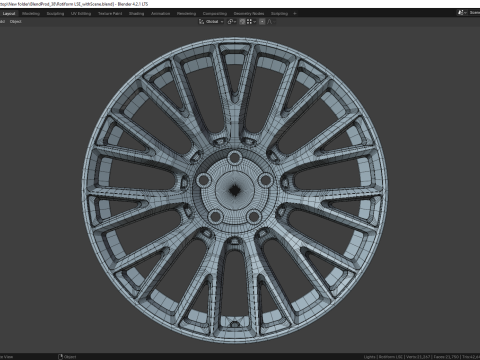
Task: Switch to the Geometry Nodes workspace
Action: (x=249, y=14)
